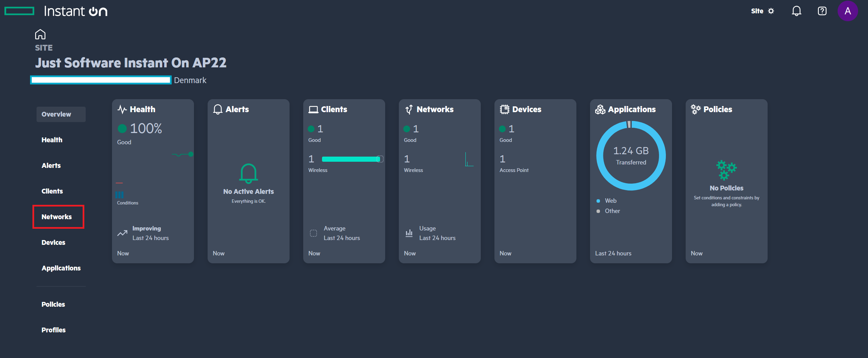Click the Usage bar chart icon
The height and width of the screenshot is (358, 868).
409,233
